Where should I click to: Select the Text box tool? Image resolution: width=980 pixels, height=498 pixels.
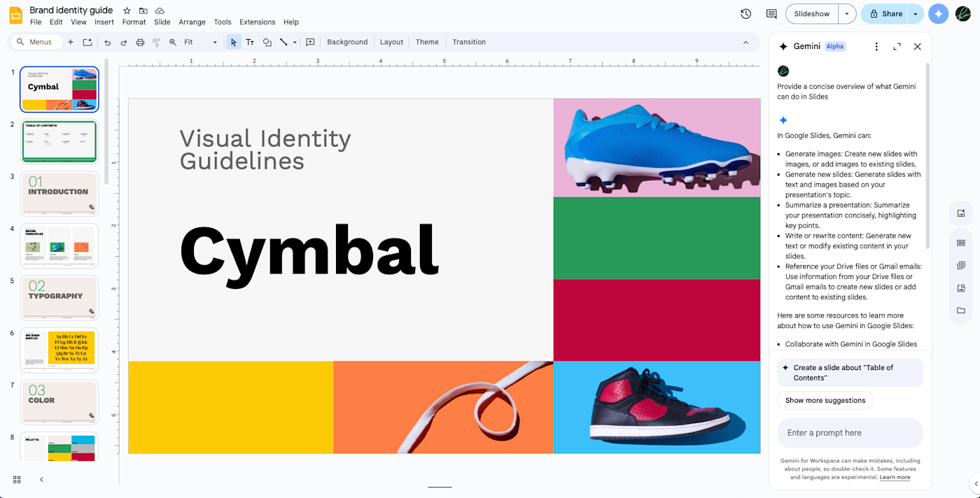coord(250,42)
